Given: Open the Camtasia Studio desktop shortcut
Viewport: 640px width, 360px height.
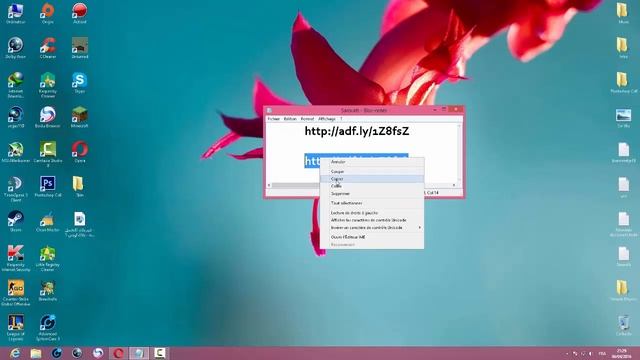Looking at the screenshot, I should coord(48,153).
